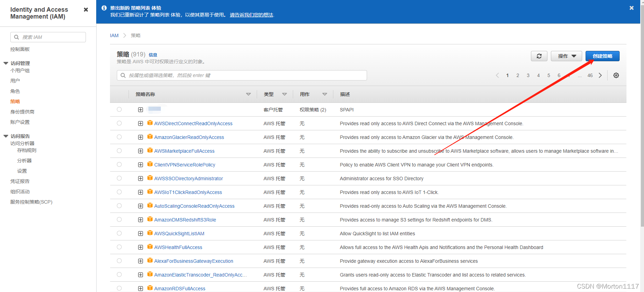Go to policies page 3

528,75
